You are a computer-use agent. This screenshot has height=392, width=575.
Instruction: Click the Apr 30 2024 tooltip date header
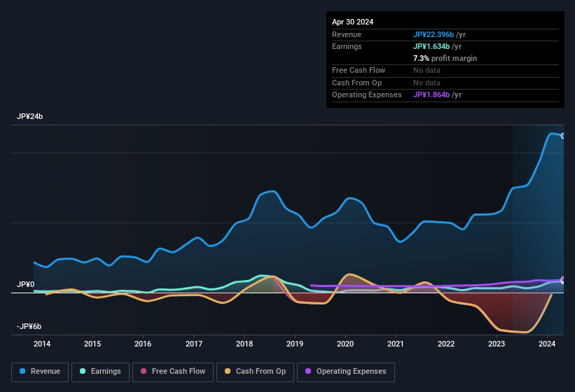pos(353,22)
